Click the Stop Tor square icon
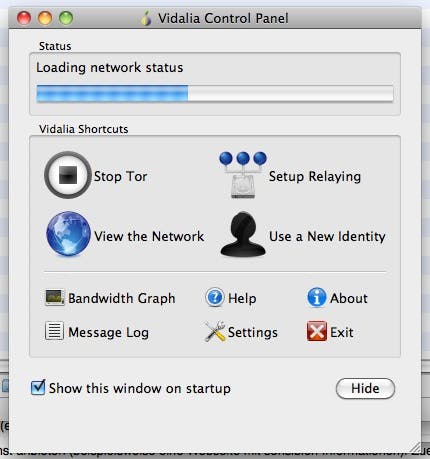The width and height of the screenshot is (430, 459). (x=68, y=175)
